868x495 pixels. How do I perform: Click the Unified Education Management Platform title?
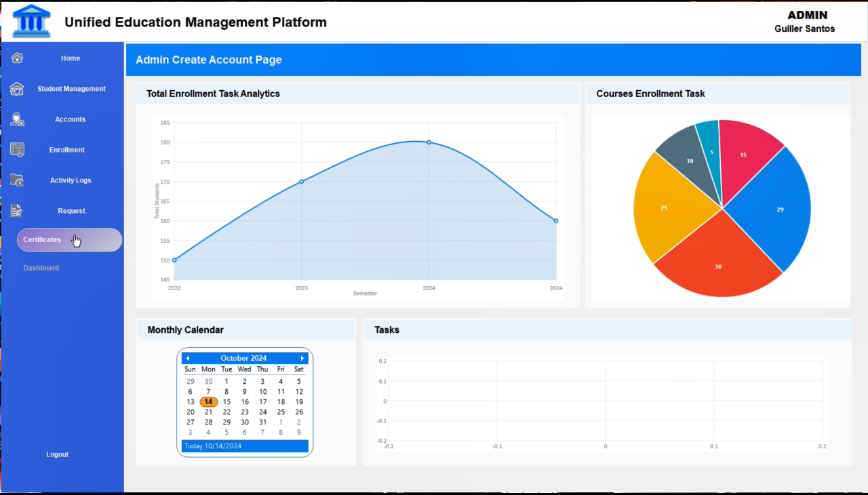pos(195,22)
